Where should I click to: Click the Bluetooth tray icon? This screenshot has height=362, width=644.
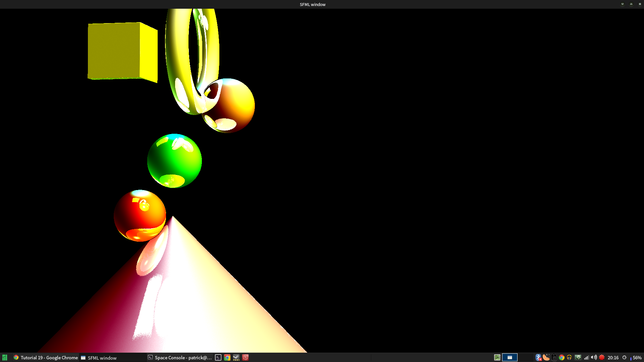[538, 358]
